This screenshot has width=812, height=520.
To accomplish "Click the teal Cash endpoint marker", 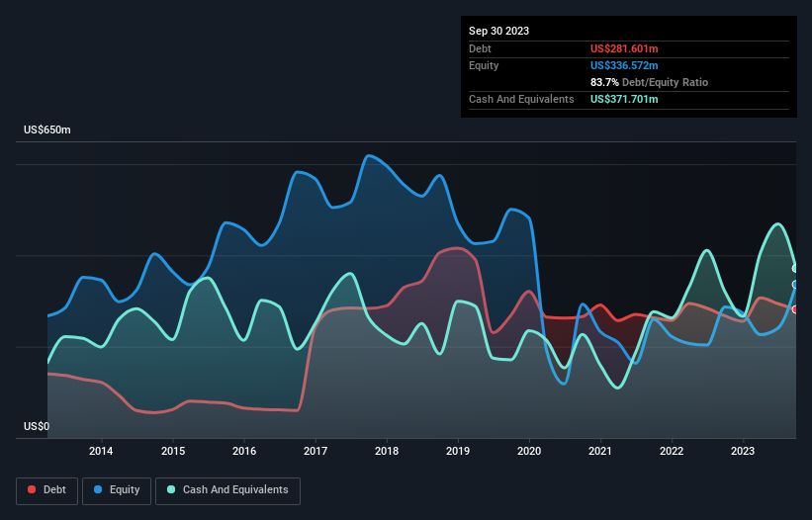I will click(795, 269).
